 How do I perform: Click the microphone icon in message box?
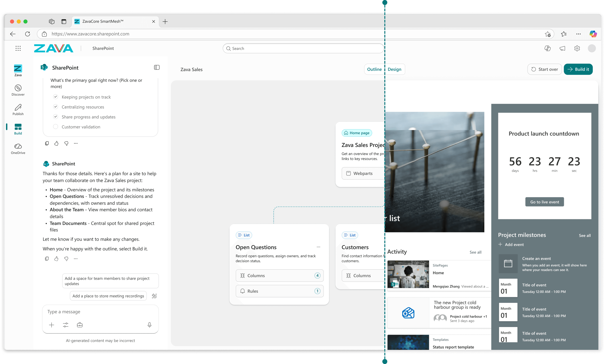pyautogui.click(x=149, y=325)
